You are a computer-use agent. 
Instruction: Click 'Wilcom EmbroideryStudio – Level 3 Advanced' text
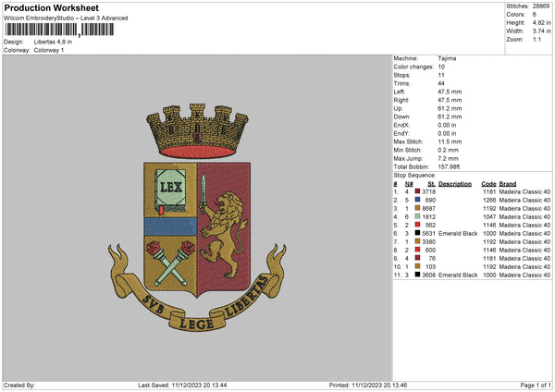point(66,18)
